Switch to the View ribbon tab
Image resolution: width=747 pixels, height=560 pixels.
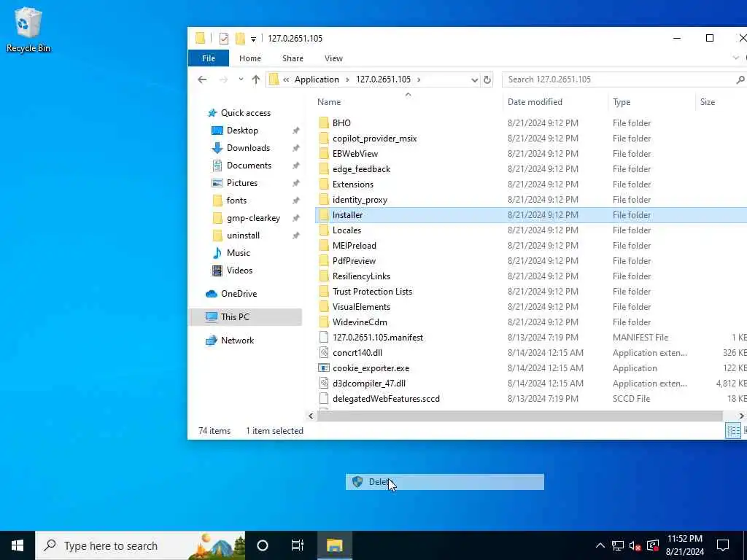click(333, 58)
